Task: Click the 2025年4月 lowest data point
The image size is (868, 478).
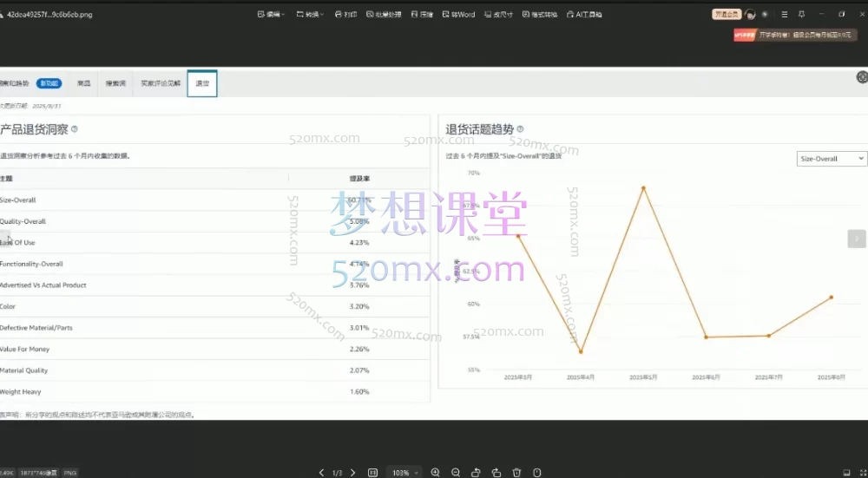Action: tap(581, 352)
